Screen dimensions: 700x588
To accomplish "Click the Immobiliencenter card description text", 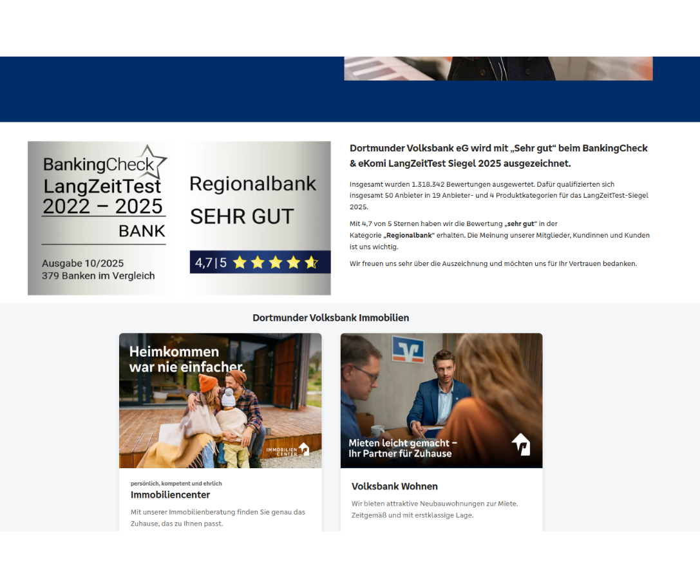I will click(218, 518).
